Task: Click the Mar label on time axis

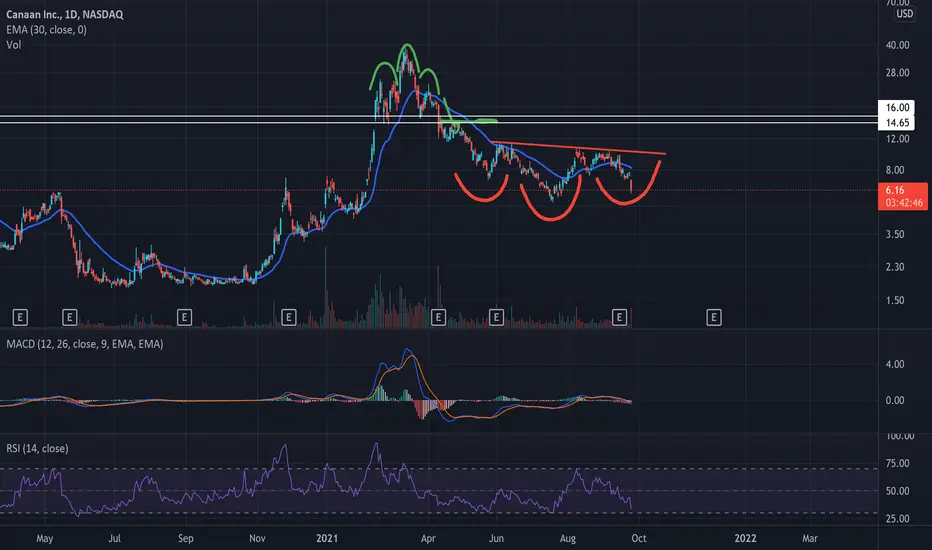Action: (810, 539)
